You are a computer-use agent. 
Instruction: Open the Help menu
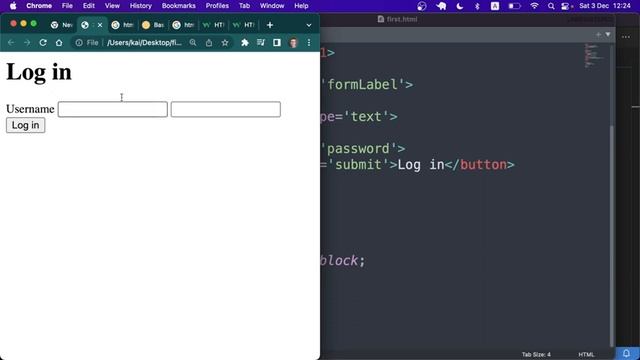click(301, 6)
